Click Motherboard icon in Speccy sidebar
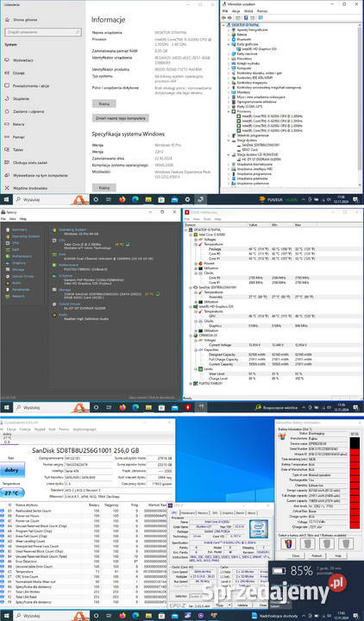The height and width of the screenshot is (621, 364). click(x=8, y=256)
